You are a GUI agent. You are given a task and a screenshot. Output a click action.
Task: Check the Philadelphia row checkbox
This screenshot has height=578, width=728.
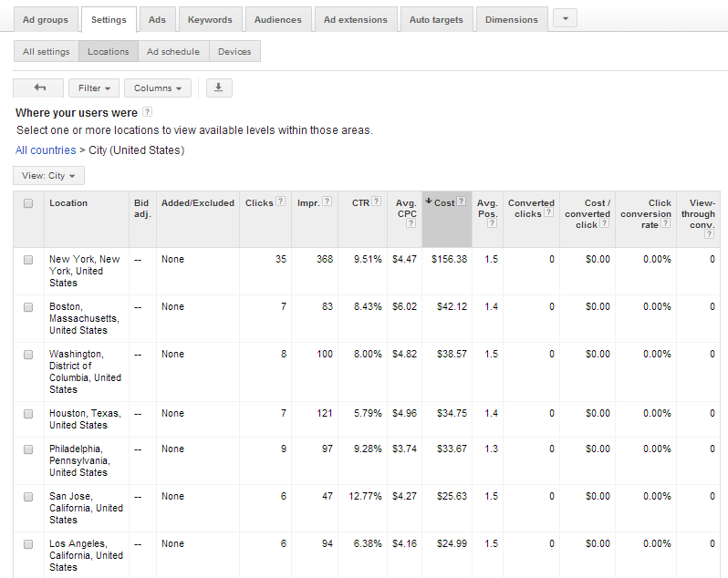(x=28, y=449)
